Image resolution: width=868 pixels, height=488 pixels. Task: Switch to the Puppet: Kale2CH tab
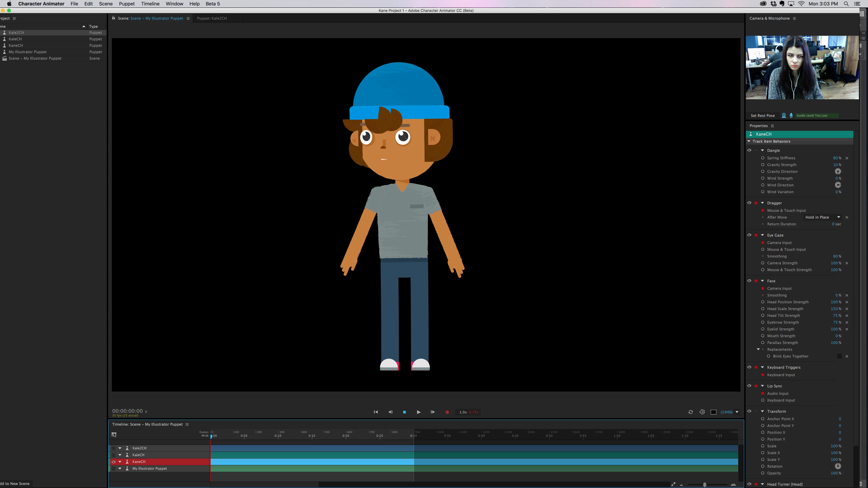(212, 18)
